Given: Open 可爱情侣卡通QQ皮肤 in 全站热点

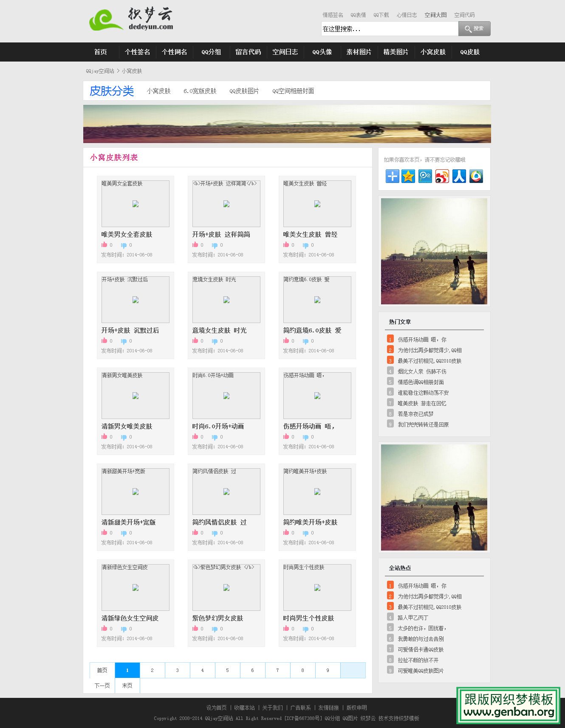Looking at the screenshot, I should pyautogui.click(x=421, y=649).
